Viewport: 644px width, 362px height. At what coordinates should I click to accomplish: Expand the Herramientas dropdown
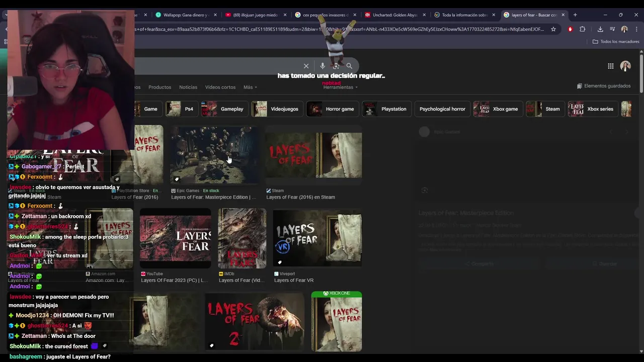coord(341,87)
